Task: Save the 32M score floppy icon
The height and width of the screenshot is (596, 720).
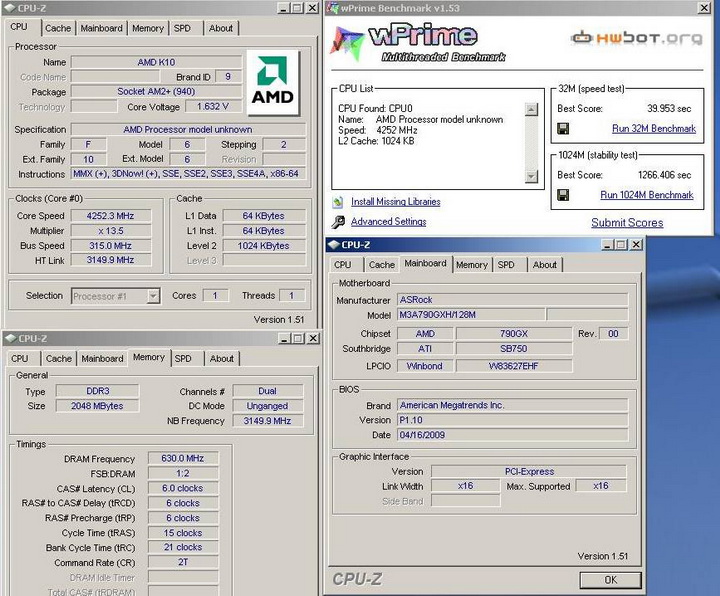Action: click(x=563, y=129)
